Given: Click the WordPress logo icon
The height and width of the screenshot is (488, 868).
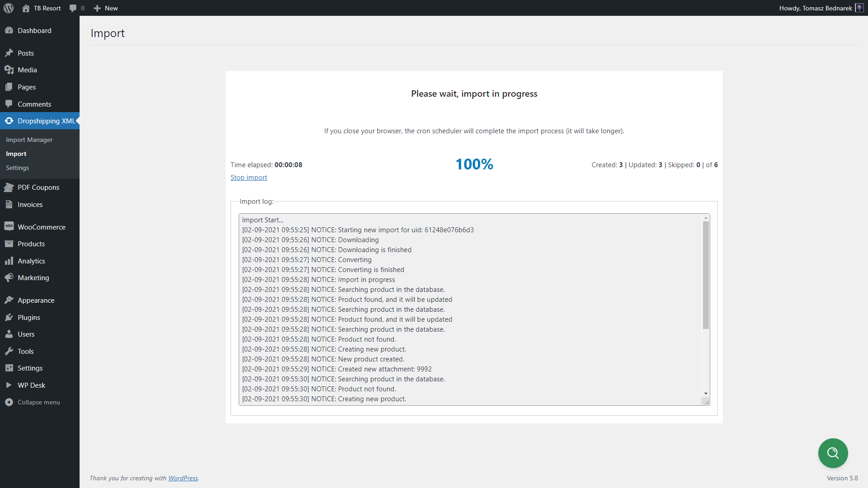Looking at the screenshot, I should (x=9, y=8).
